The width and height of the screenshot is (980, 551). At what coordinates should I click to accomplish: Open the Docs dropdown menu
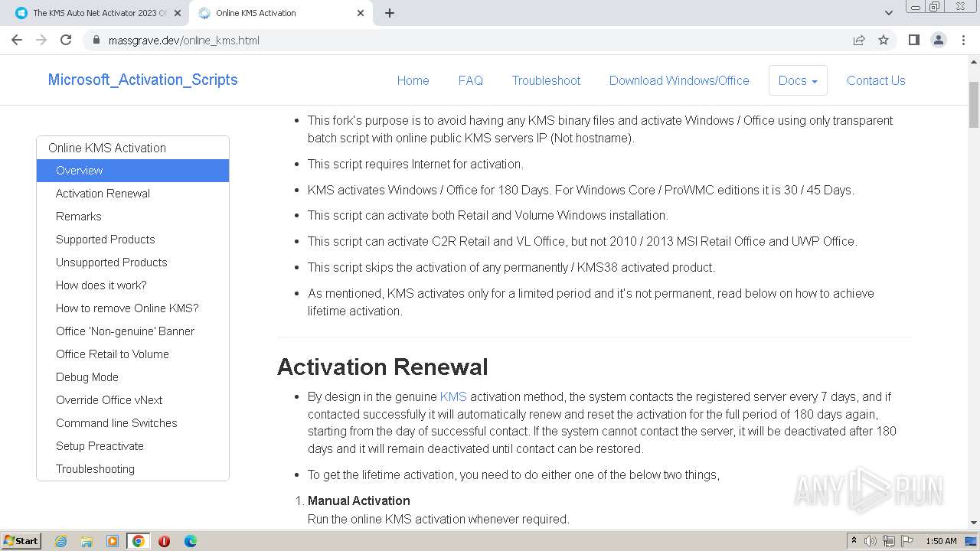point(798,80)
